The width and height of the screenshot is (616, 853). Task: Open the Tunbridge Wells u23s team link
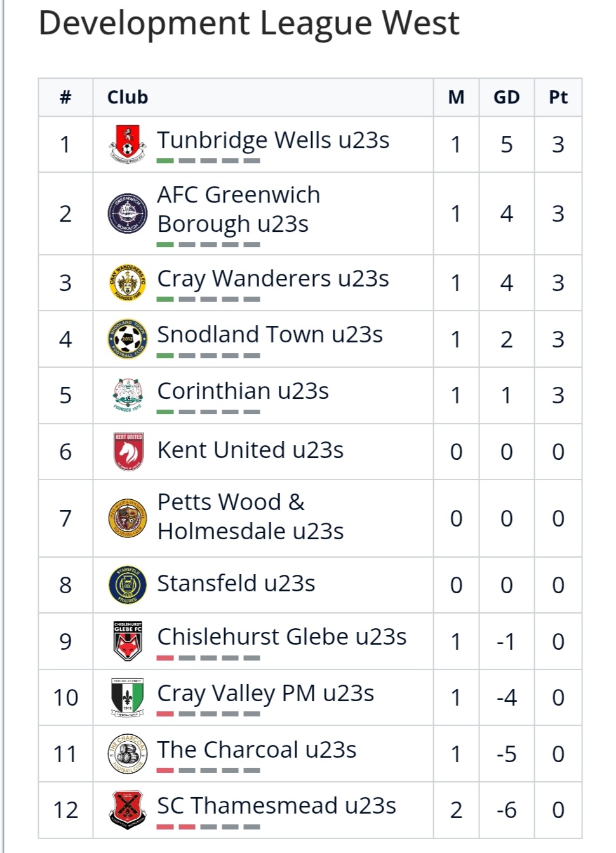coord(273,140)
